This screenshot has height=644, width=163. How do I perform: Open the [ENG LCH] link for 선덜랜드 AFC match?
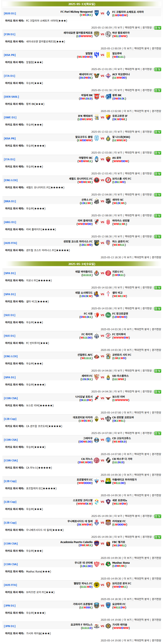click(11, 357)
